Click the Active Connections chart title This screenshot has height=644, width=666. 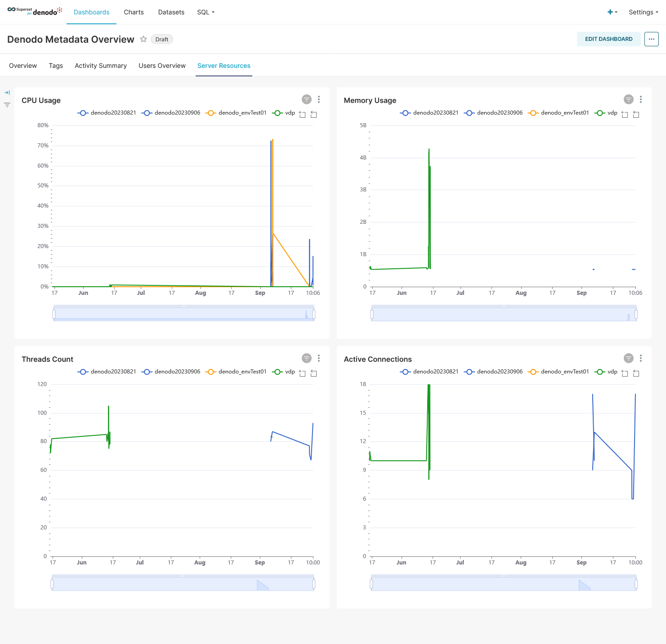point(378,359)
